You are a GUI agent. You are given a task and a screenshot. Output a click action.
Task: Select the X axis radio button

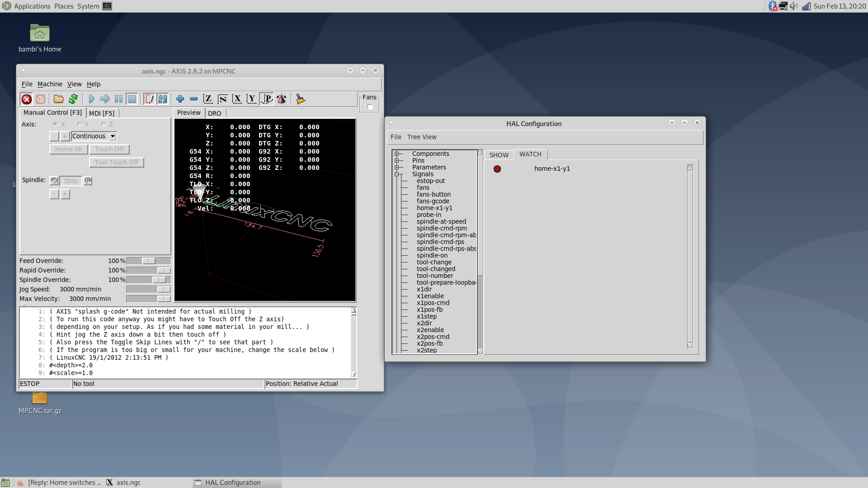[55, 124]
